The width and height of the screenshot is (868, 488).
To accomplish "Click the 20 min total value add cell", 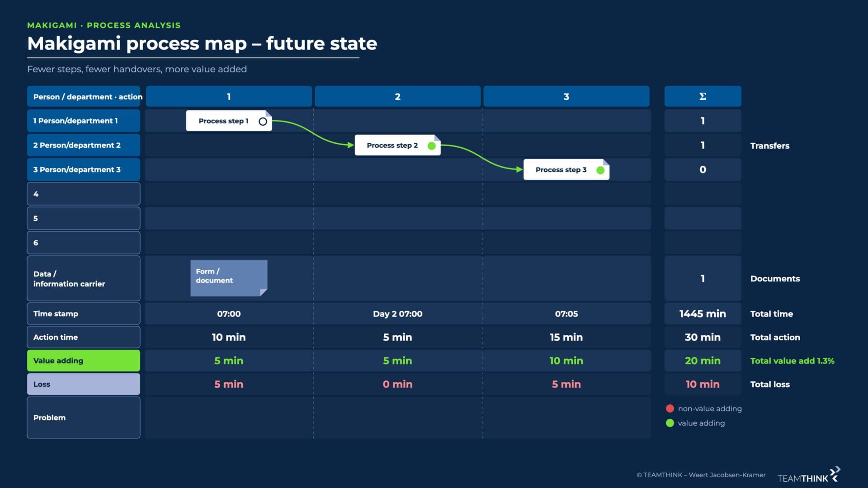I will tap(703, 361).
